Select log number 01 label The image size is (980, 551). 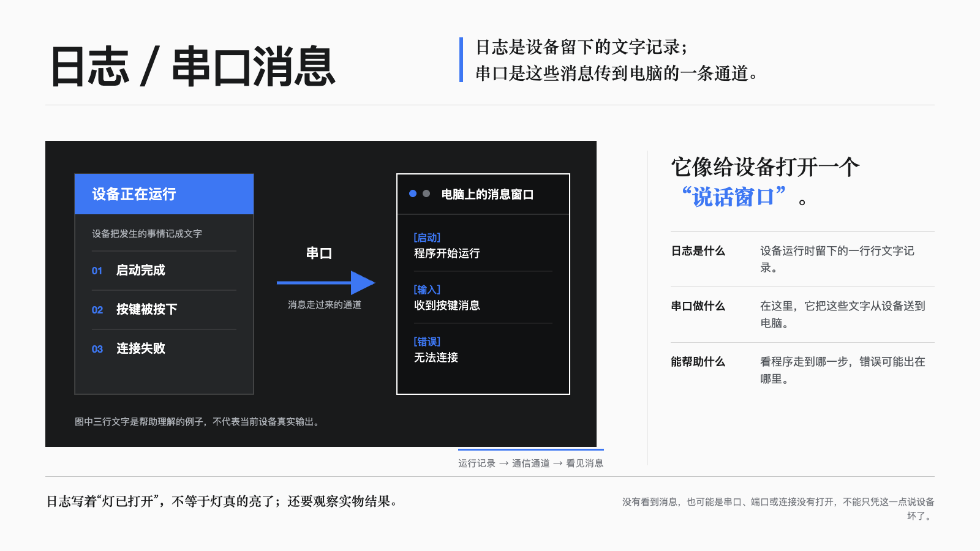coord(97,271)
